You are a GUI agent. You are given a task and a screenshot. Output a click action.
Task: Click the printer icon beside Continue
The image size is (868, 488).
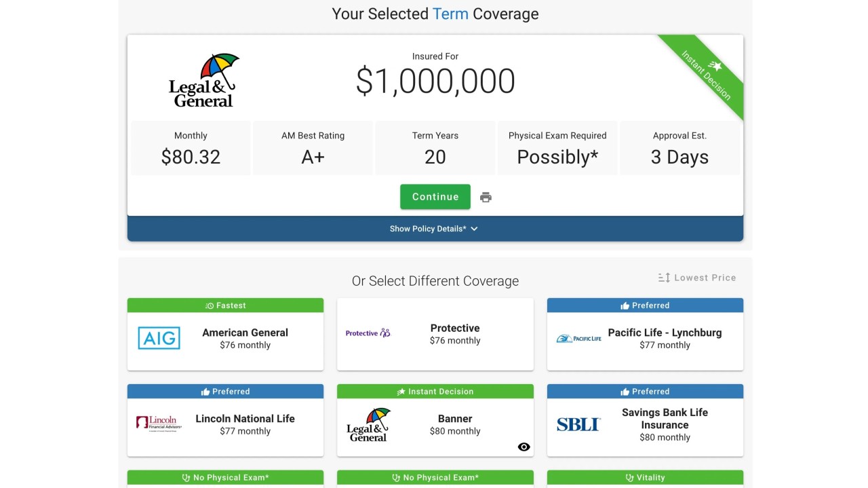tap(486, 198)
